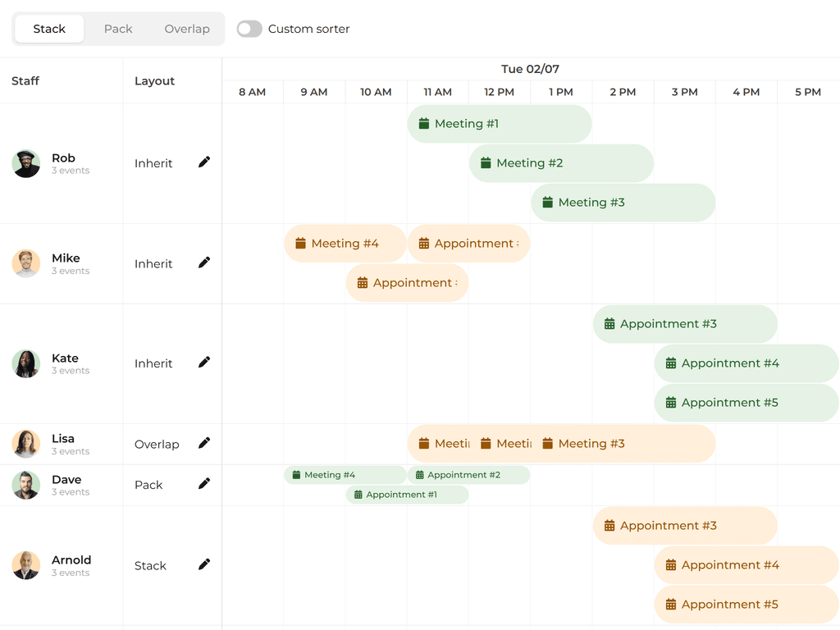Switch to the Pack layout mode
This screenshot has height=630, width=840.
pos(118,29)
